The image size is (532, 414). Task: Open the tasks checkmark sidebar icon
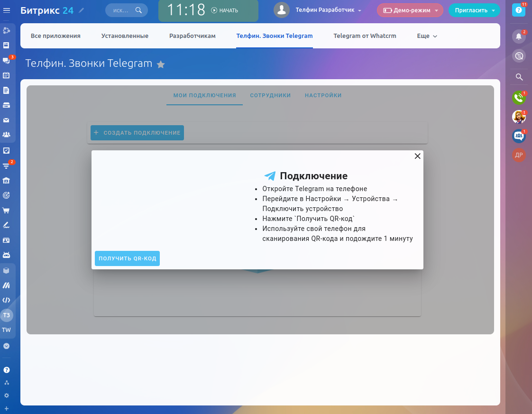[x=7, y=150]
